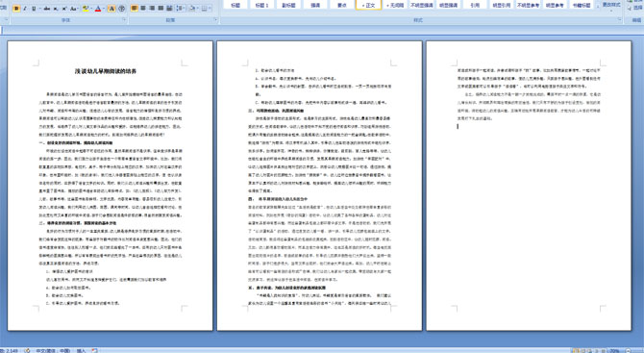644x353 pixels.
Task: Apply subscript formatting
Action: 56,9
